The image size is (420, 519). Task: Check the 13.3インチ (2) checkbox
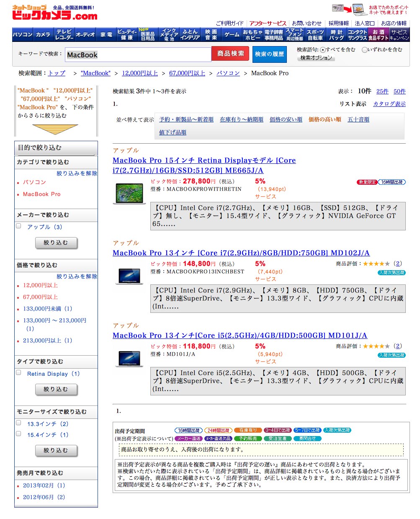tap(18, 423)
